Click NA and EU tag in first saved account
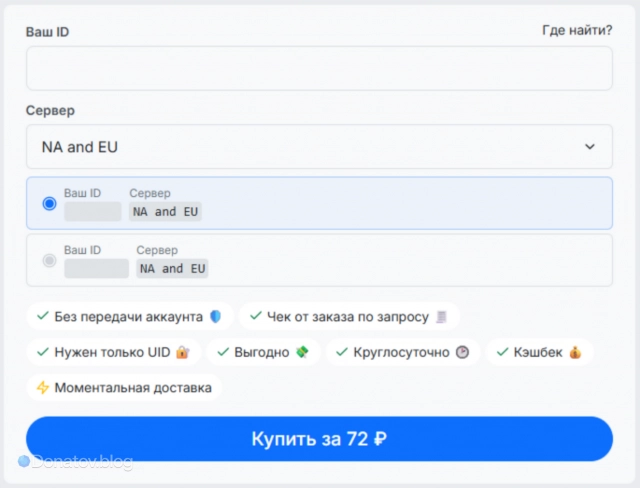This screenshot has width=640, height=488. point(165,211)
